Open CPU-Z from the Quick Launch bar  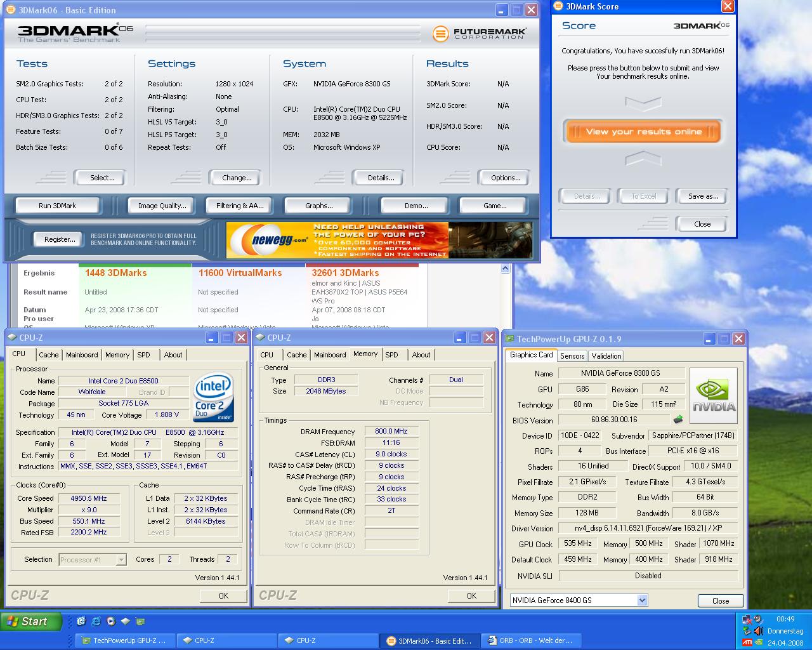[125, 621]
